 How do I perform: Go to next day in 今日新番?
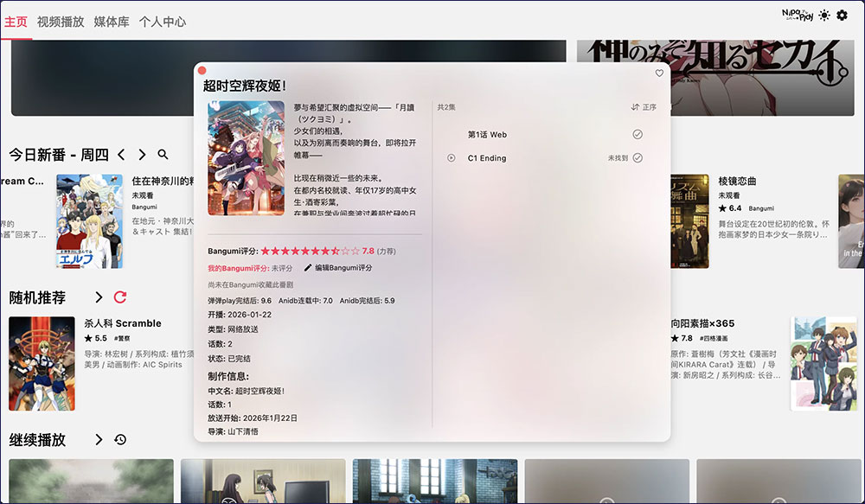[x=142, y=155]
